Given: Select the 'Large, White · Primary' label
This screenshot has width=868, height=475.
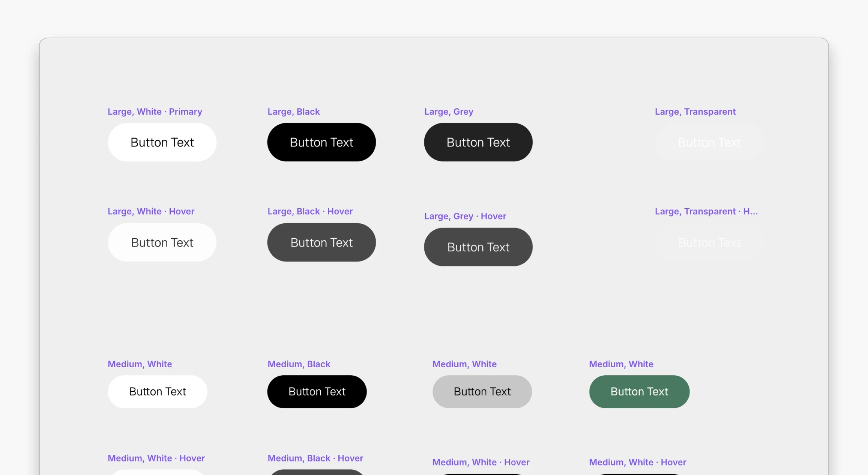Looking at the screenshot, I should pyautogui.click(x=155, y=112).
